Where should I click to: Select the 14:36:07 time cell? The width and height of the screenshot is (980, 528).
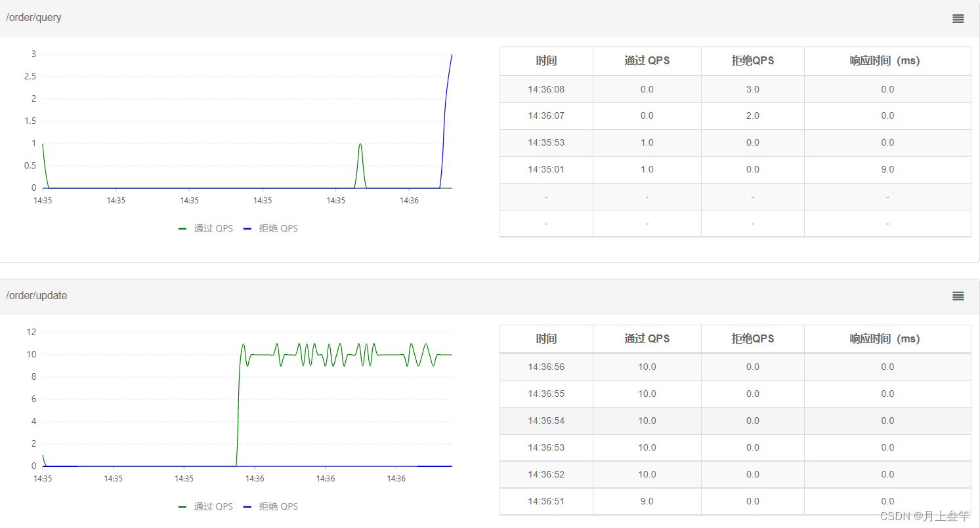(x=546, y=116)
